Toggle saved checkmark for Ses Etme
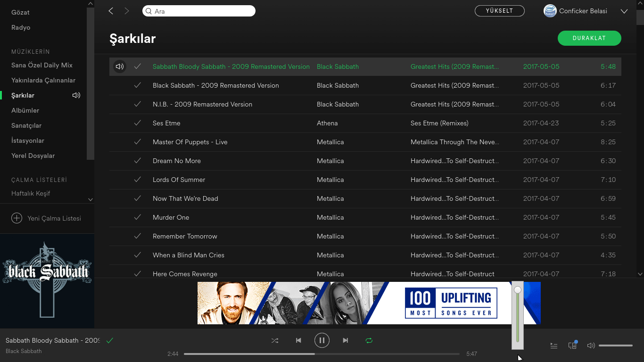 (138, 123)
